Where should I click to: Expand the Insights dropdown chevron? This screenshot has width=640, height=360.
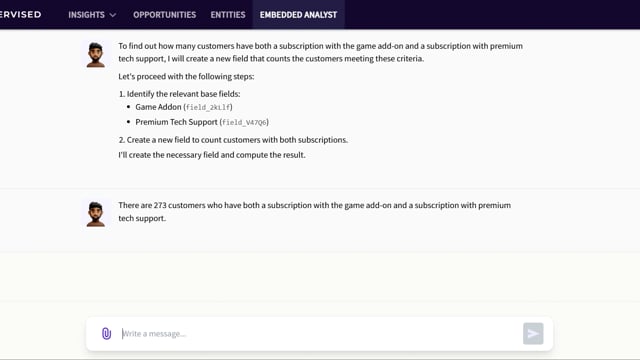(113, 15)
